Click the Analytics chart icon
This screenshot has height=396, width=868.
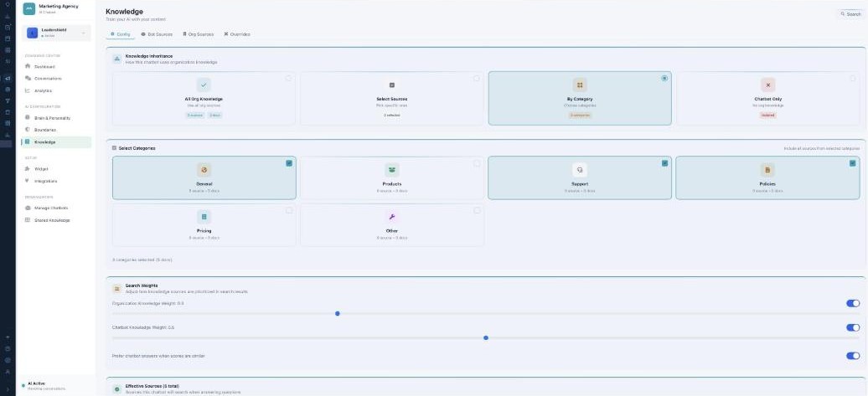(x=28, y=90)
